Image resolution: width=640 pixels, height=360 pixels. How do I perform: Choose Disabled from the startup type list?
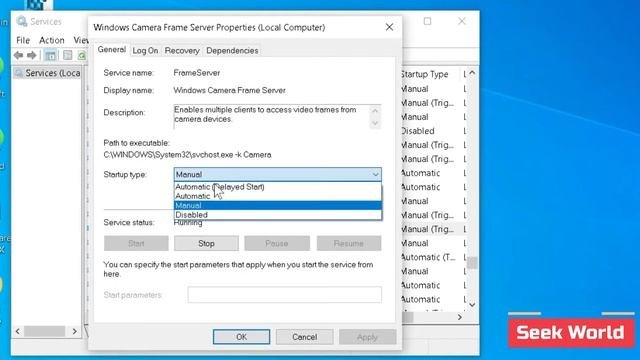coord(278,215)
